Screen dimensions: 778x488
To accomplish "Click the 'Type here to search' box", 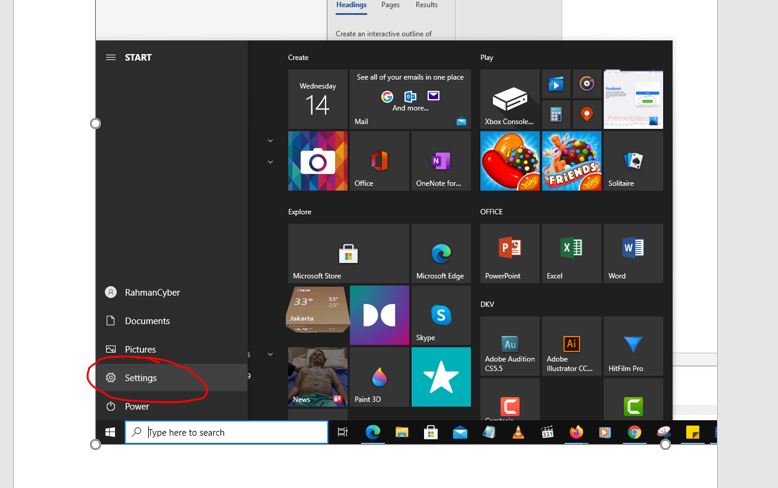I will tap(226, 432).
